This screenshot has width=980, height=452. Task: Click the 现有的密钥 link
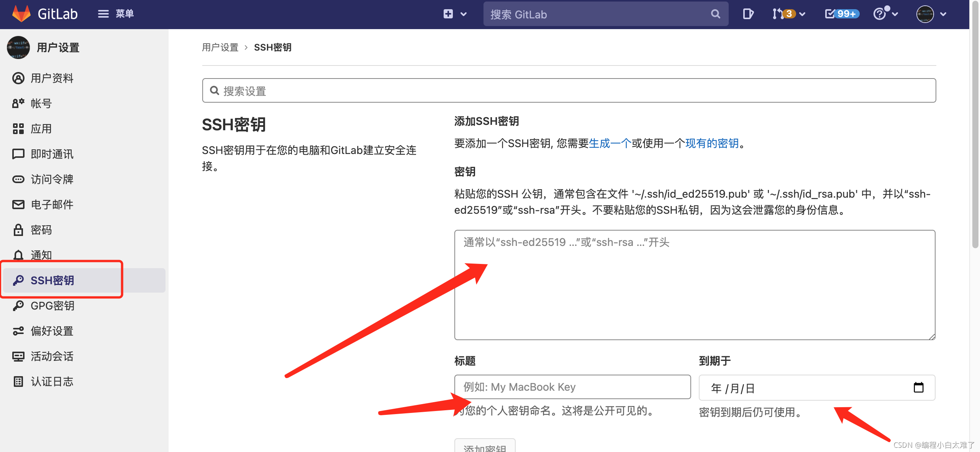(x=711, y=143)
